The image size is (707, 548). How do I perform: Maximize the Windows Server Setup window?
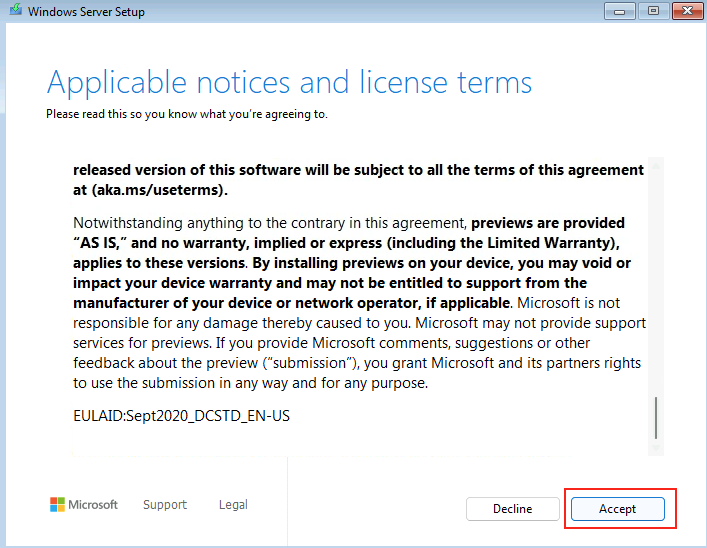653,11
